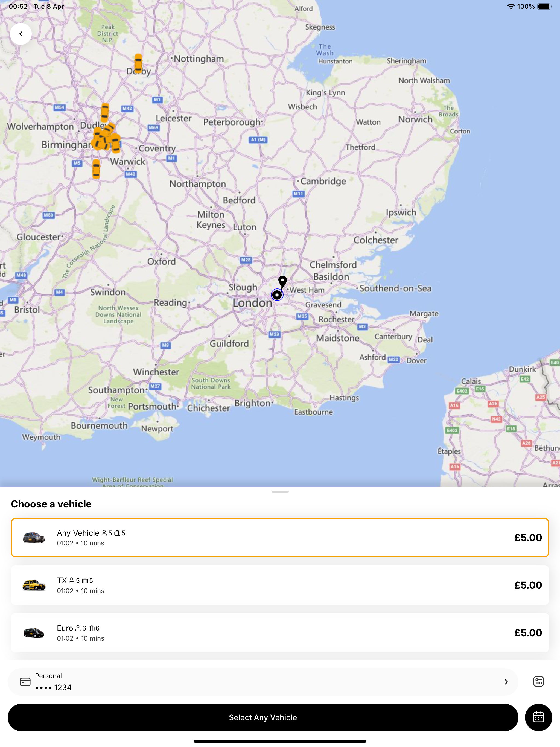Tap the taxi marker south of Birmingham
560x747 pixels.
click(96, 168)
